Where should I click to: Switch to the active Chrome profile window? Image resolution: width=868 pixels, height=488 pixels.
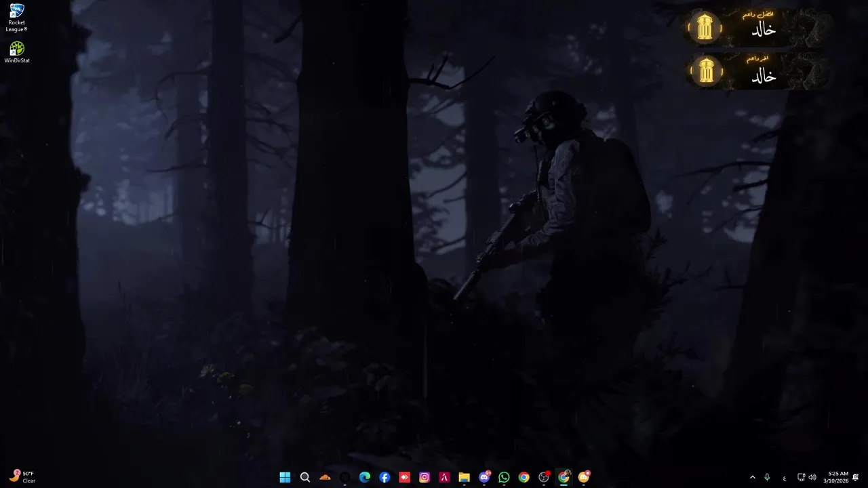(564, 477)
